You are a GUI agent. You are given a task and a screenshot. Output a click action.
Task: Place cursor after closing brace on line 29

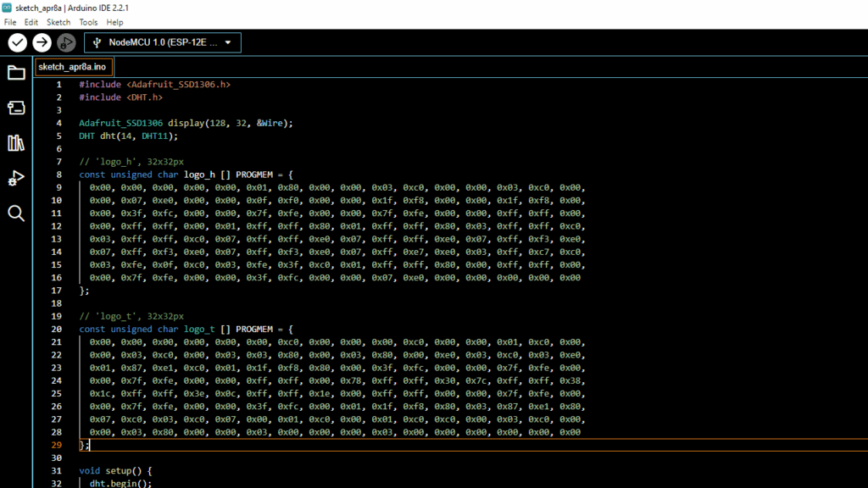89,446
